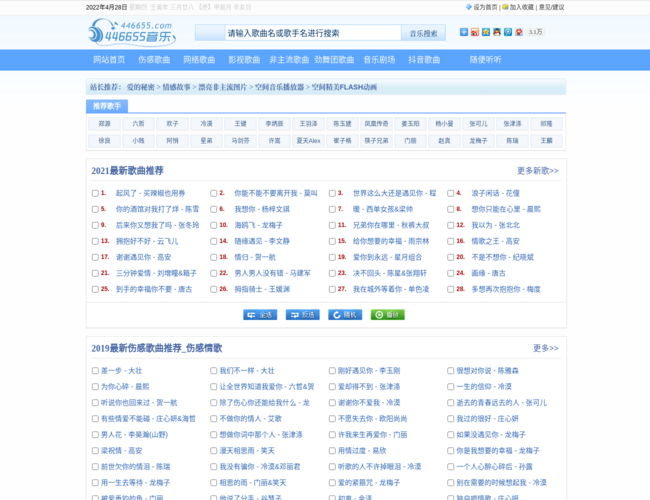Open 空间音乐播放器 link
The image size is (650, 500).
point(279,87)
